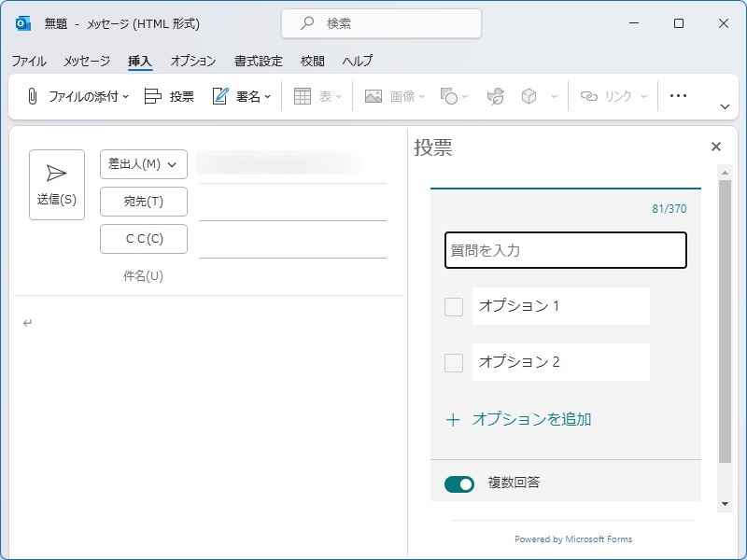The image size is (747, 560).
Task: Click the poll pane scrollbar thumb
Action: pyautogui.click(x=725, y=321)
